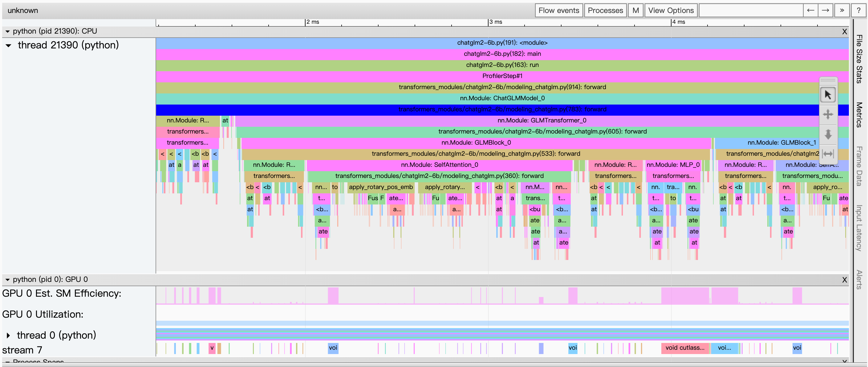Open help with the question mark button

point(858,10)
